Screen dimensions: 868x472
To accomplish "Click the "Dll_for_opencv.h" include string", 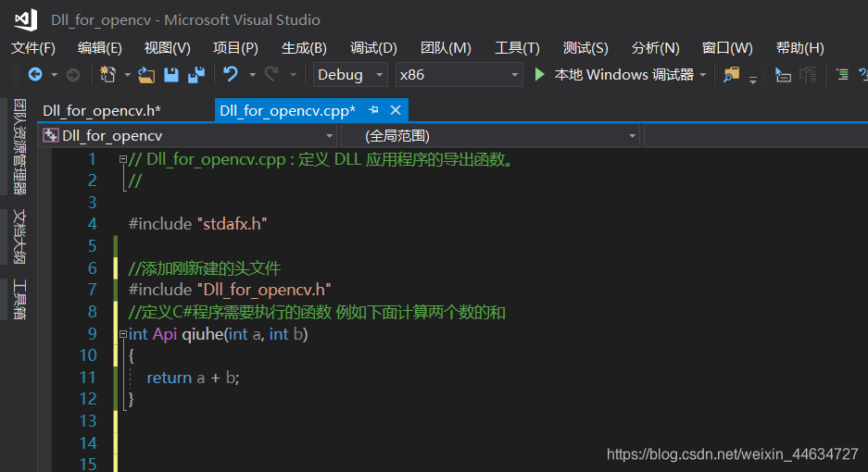I will [x=263, y=290].
